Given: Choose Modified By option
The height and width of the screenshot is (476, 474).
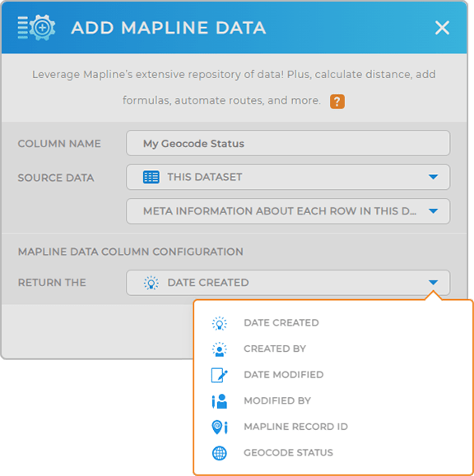Looking at the screenshot, I should 277,400.
